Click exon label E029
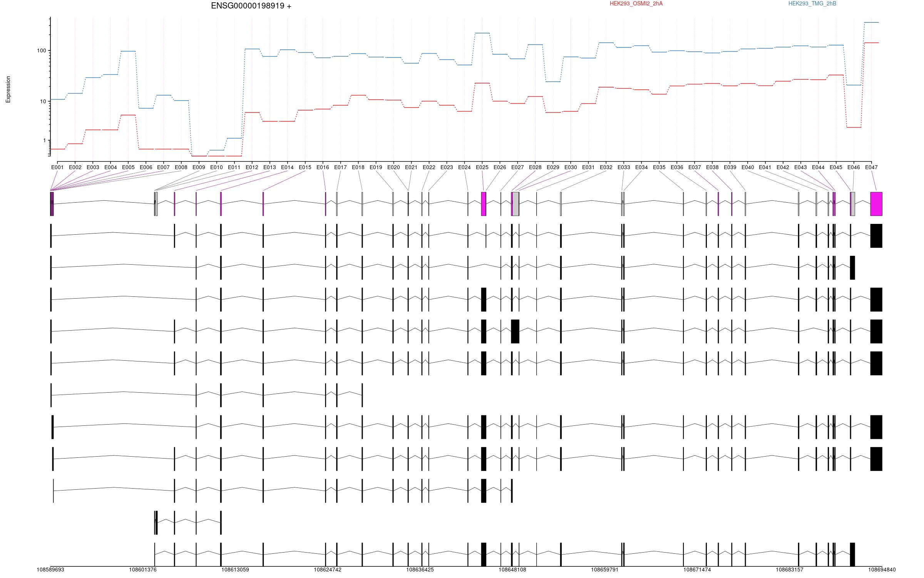Screen dimensions: 924x578 pyautogui.click(x=553, y=167)
